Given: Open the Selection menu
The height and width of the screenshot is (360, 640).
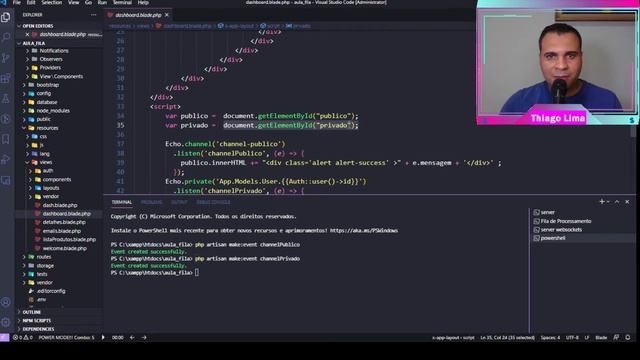Looking at the screenshot, I should click(51, 2).
